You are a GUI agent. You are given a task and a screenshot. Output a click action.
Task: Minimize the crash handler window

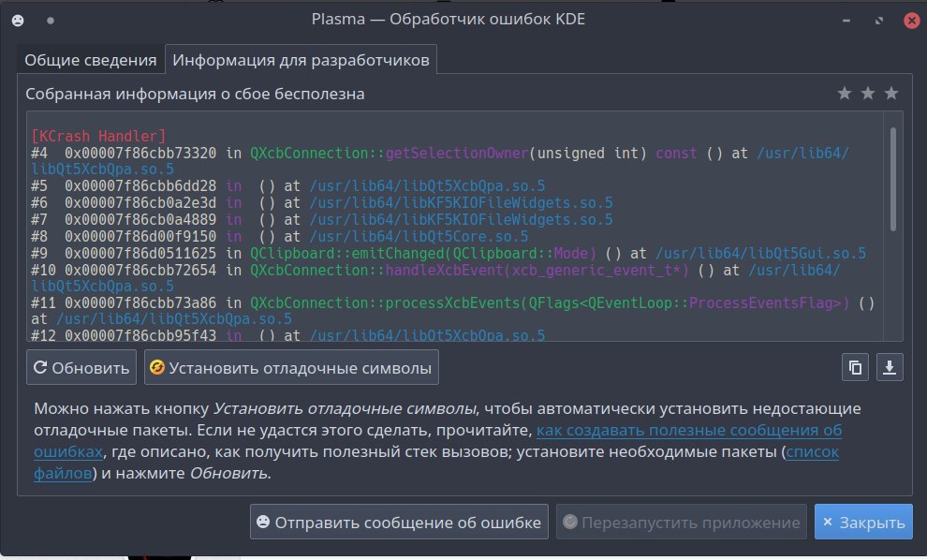tap(846, 21)
